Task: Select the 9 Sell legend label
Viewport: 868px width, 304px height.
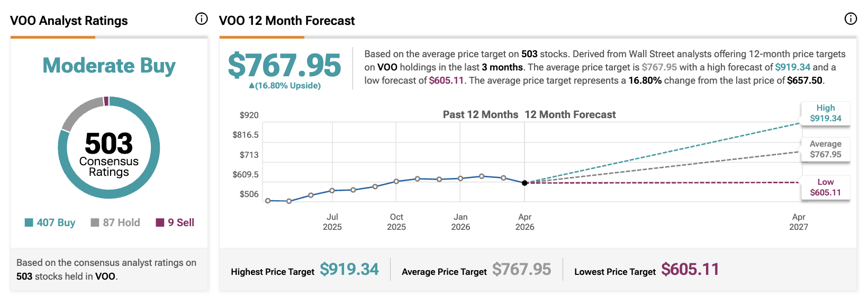Action: (181, 222)
